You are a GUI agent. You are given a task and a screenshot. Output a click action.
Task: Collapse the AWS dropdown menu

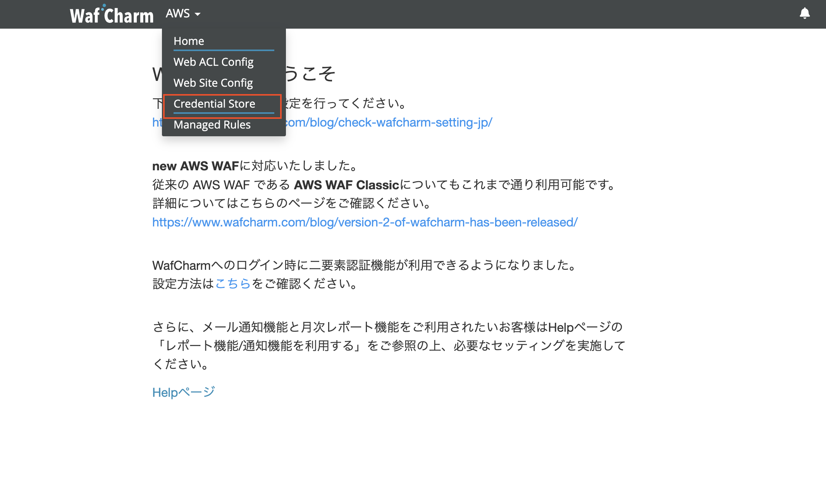click(x=183, y=14)
